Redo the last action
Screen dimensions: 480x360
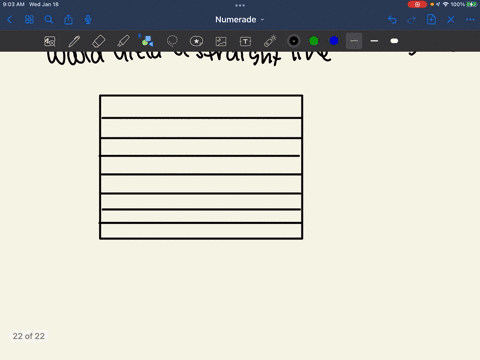[x=412, y=20]
